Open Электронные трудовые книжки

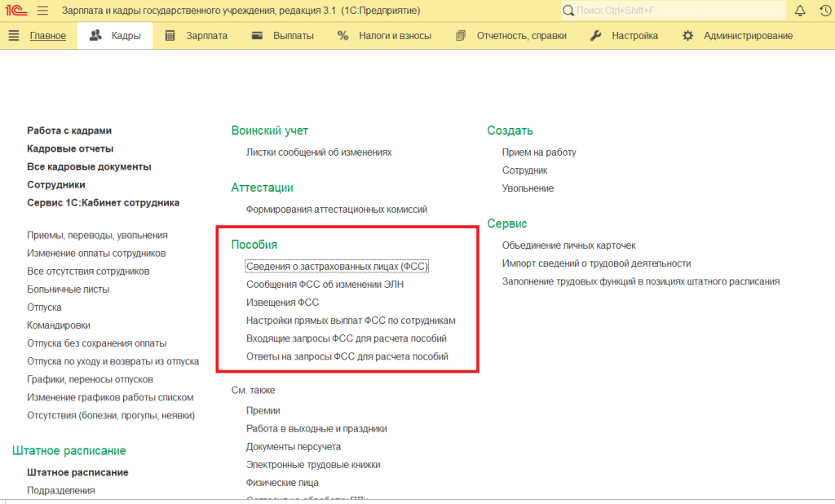click(x=313, y=465)
